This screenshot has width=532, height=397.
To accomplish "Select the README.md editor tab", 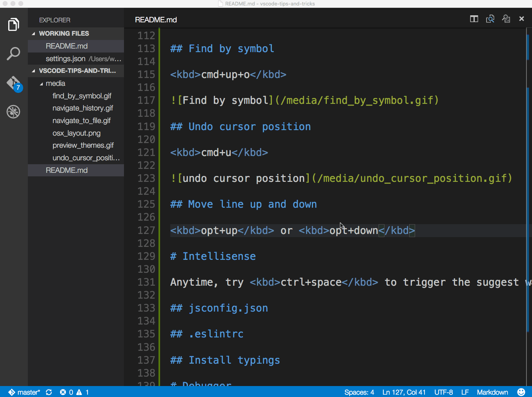I will (x=156, y=19).
